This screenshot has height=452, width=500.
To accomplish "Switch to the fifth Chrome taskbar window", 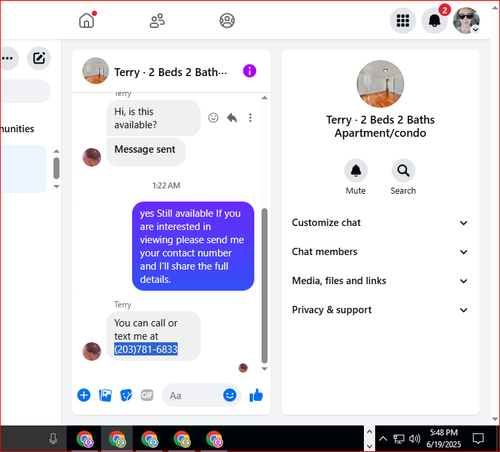I will pyautogui.click(x=214, y=439).
